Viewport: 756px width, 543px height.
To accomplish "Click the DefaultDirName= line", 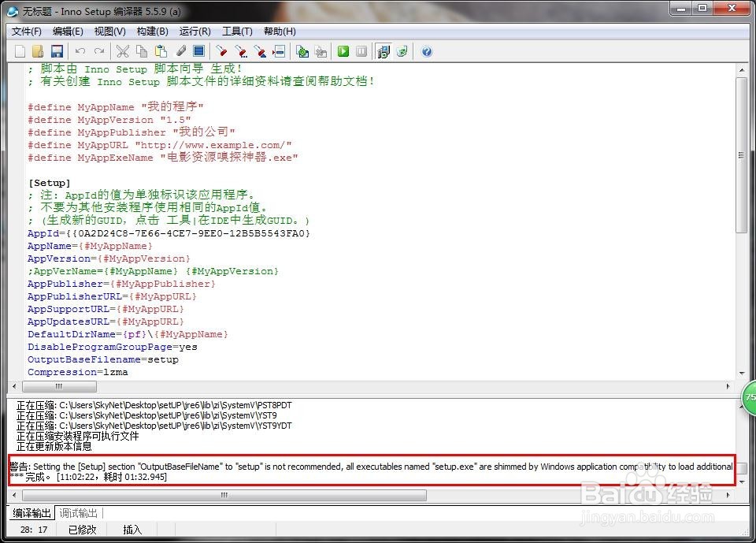I will pyautogui.click(x=128, y=334).
